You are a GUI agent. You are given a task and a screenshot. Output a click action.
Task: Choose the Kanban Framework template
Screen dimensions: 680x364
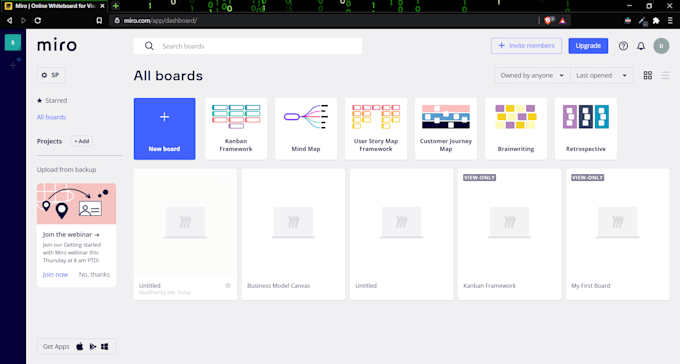(x=236, y=129)
